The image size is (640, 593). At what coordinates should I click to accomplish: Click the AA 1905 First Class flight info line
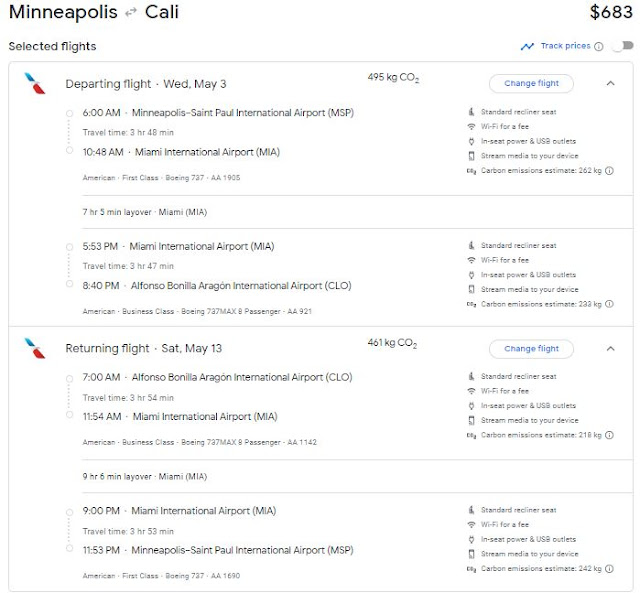point(161,178)
